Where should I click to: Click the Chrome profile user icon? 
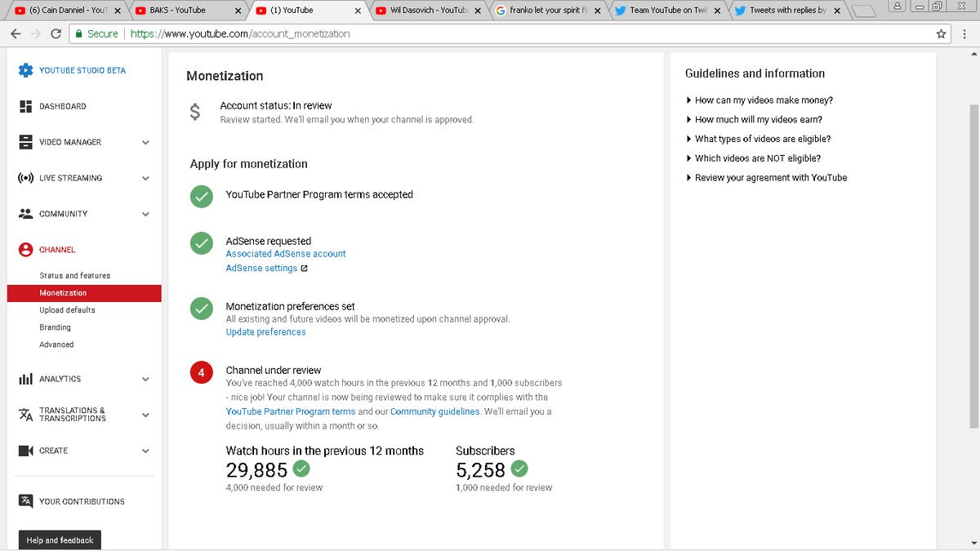coord(898,6)
